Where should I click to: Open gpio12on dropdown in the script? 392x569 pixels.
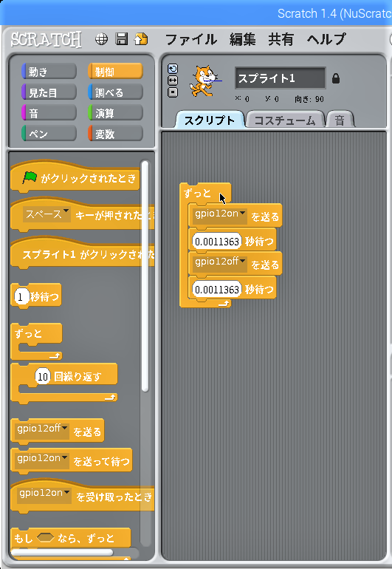(x=220, y=216)
